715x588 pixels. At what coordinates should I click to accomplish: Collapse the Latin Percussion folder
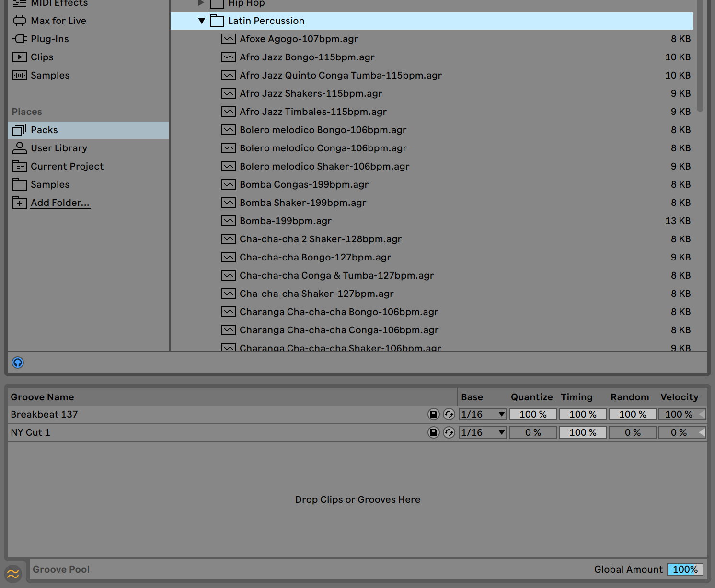coord(202,21)
